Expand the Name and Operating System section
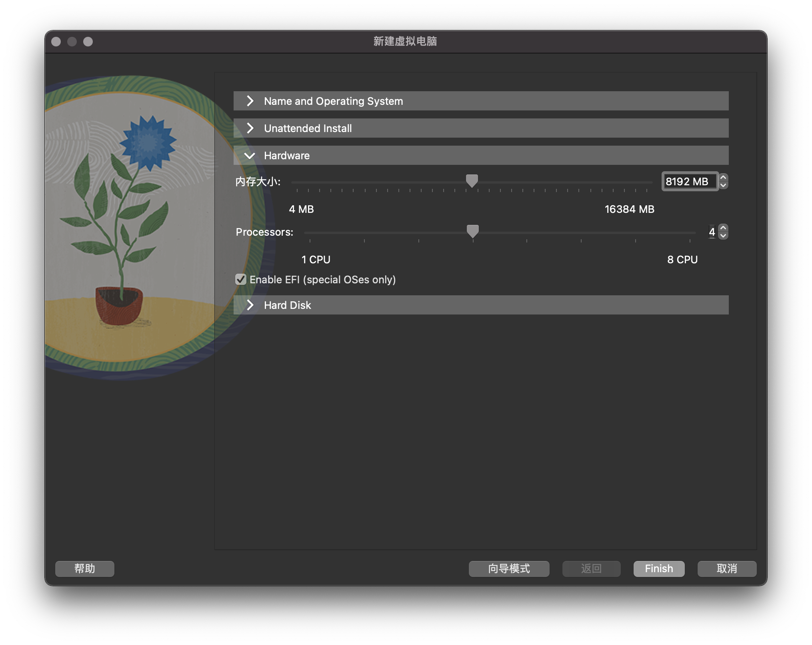Image resolution: width=812 pixels, height=645 pixels. tap(481, 101)
